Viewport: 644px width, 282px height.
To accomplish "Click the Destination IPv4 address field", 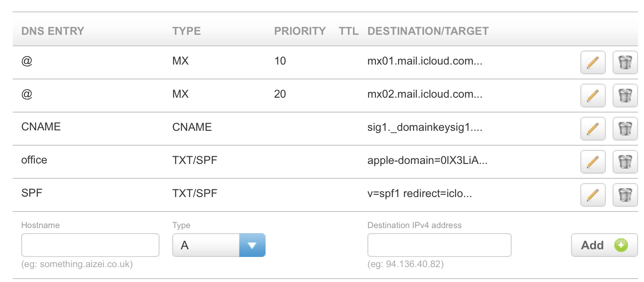I will point(439,245).
